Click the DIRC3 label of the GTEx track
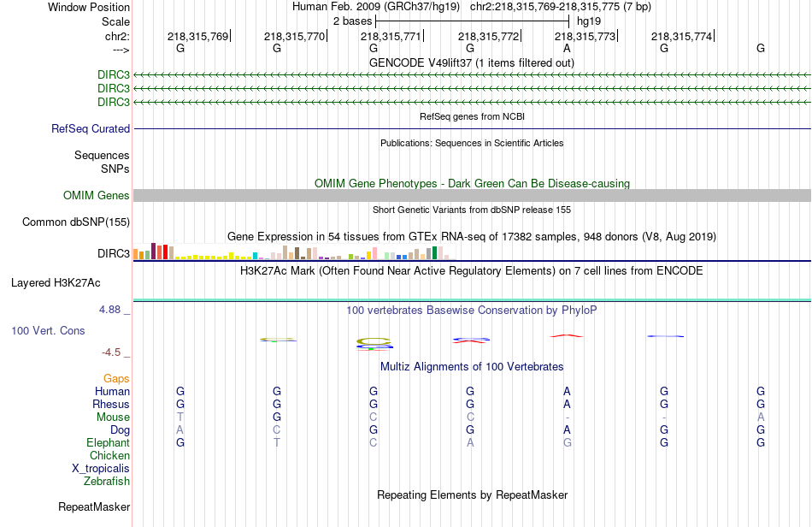 coord(114,253)
